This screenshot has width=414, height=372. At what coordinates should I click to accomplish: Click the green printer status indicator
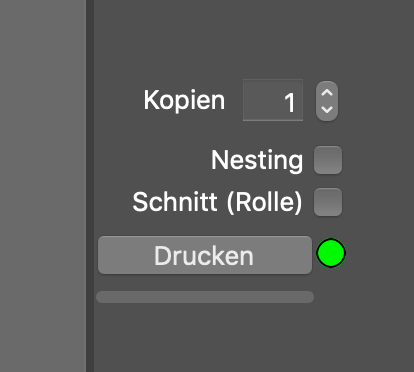(x=331, y=253)
